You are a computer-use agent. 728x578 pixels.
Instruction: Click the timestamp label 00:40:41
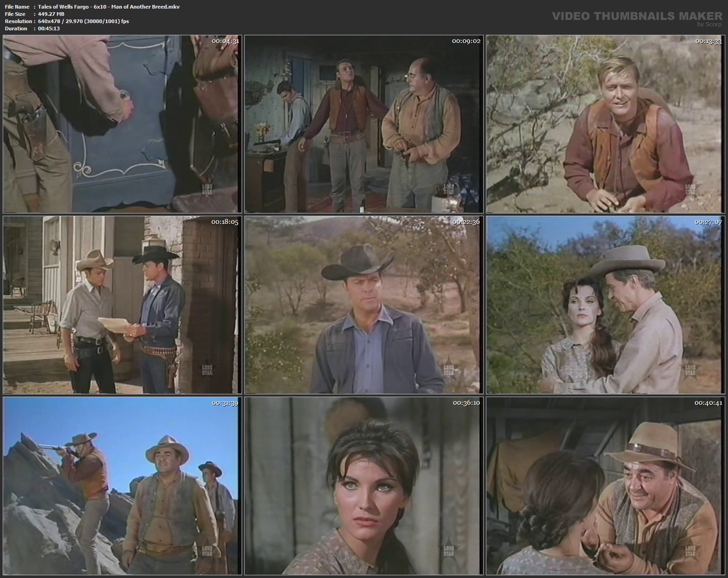[709, 403]
